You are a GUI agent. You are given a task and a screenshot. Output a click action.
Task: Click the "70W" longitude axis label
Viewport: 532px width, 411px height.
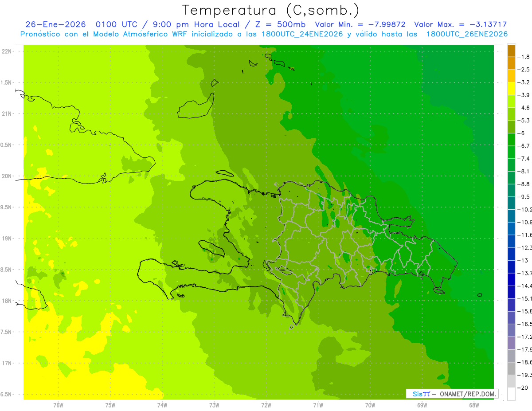coord(370,405)
